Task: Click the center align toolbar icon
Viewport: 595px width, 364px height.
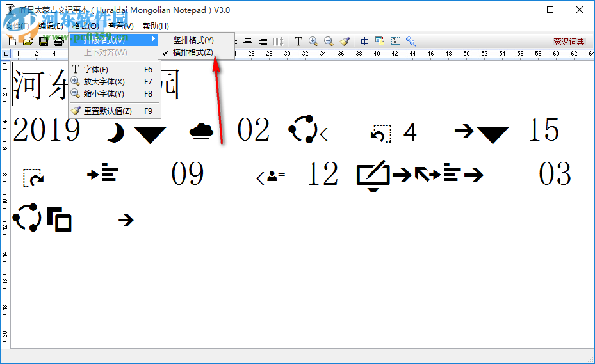Action: pos(248,42)
